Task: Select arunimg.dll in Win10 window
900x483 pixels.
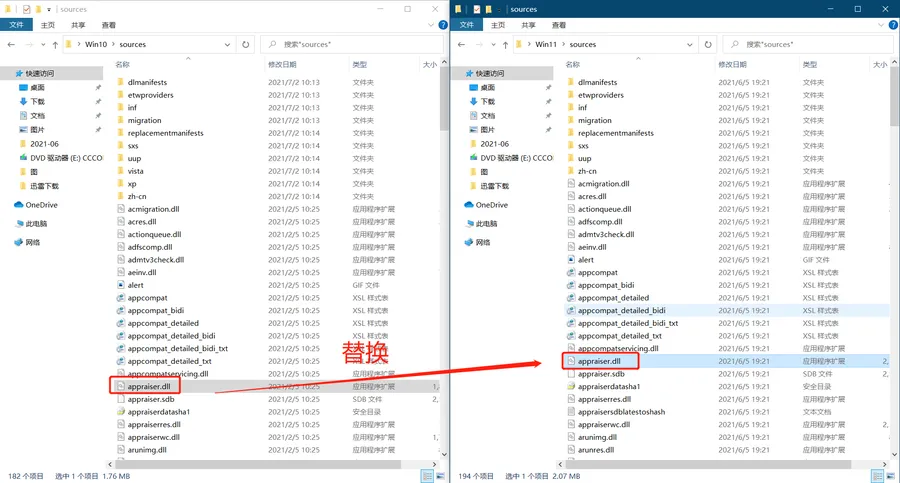Action: pyautogui.click(x=147, y=450)
